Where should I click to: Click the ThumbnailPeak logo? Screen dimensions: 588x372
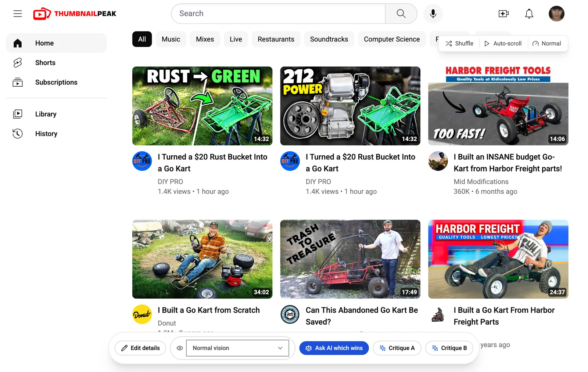(x=75, y=14)
